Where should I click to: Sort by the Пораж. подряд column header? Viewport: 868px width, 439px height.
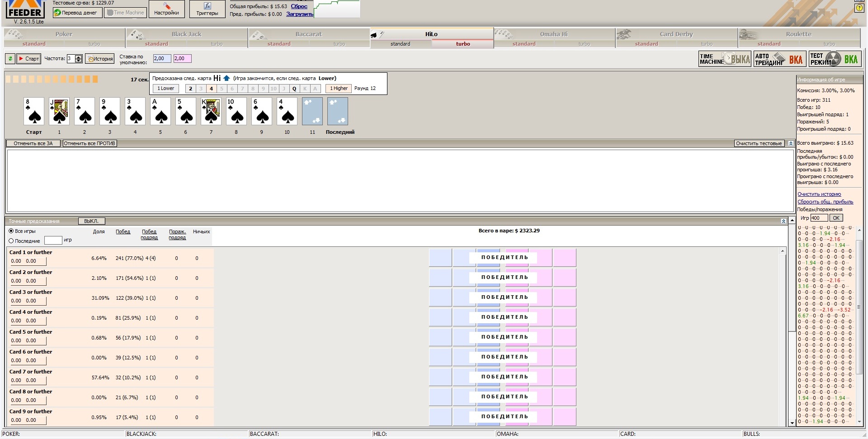(x=177, y=234)
